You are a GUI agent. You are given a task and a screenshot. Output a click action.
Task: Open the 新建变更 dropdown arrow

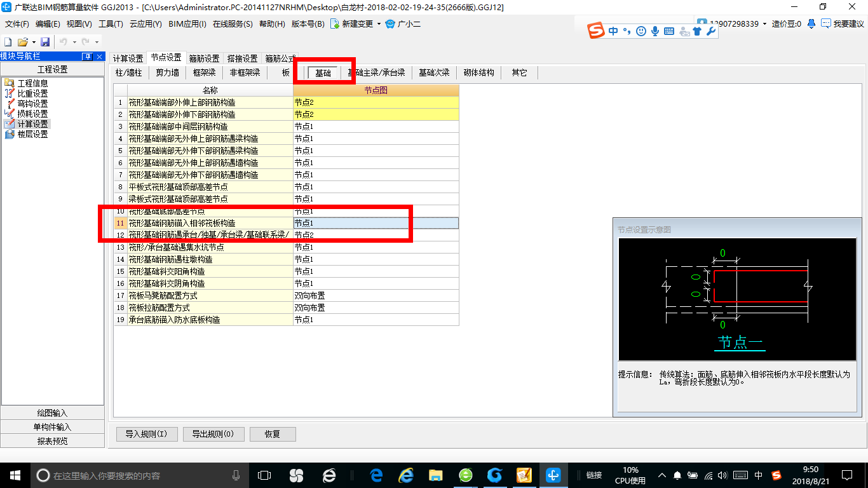379,24
